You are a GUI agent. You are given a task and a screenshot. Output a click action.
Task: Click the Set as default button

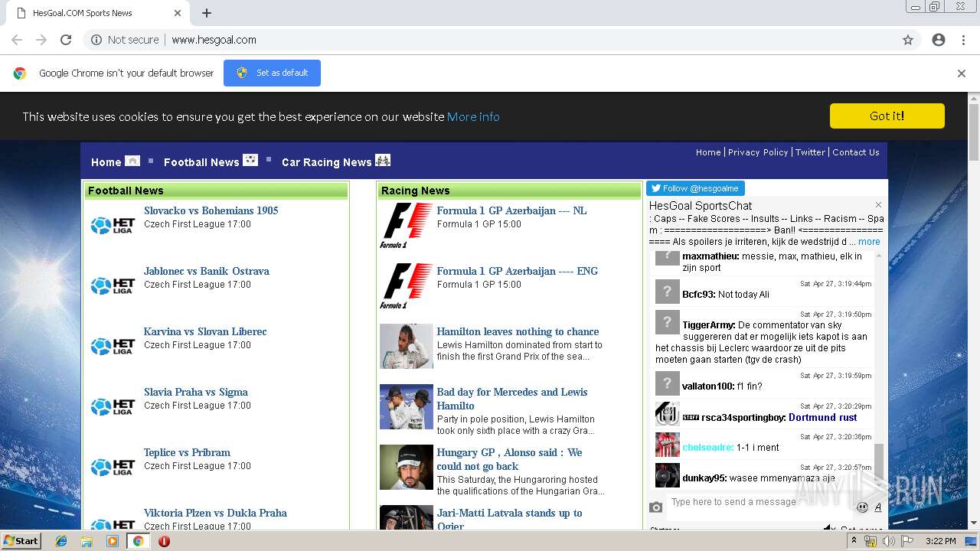[x=272, y=73]
